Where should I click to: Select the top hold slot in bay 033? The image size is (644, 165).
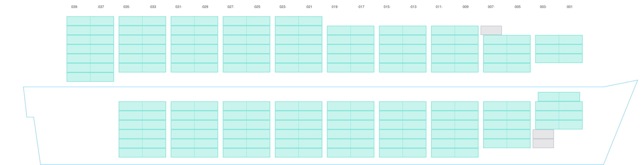(x=154, y=106)
